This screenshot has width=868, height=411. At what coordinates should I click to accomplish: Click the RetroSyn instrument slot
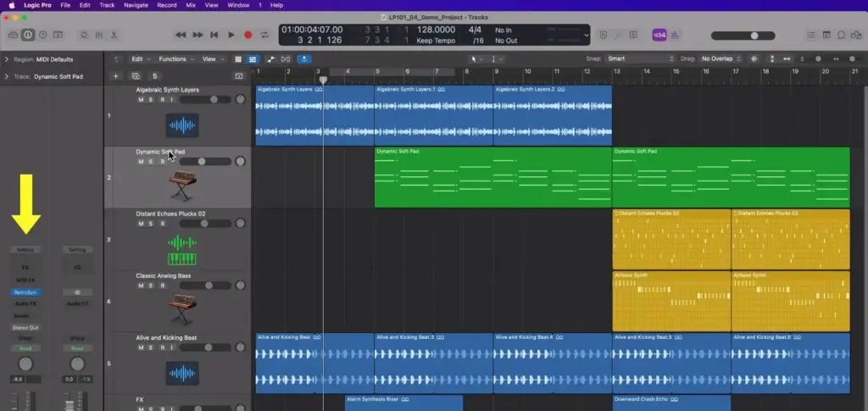tap(25, 292)
